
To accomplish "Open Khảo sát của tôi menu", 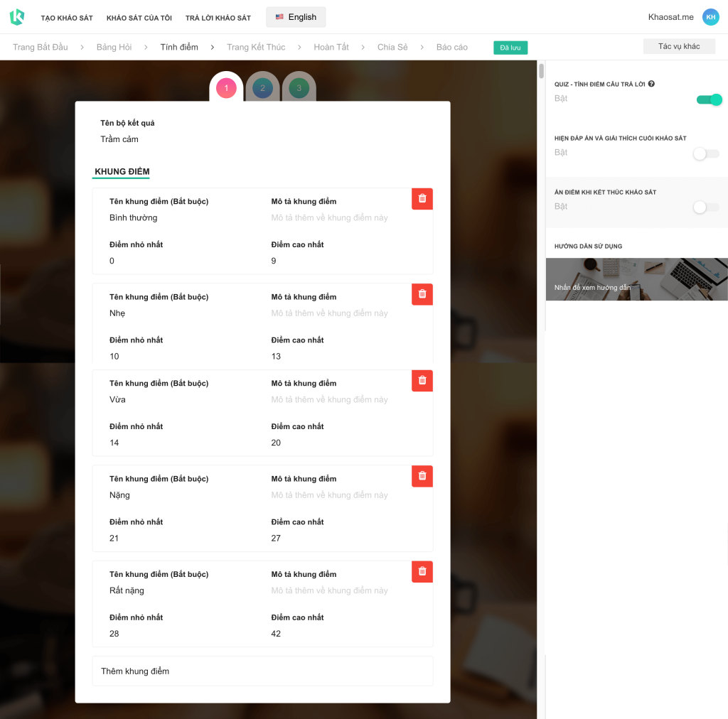I will click(x=139, y=18).
